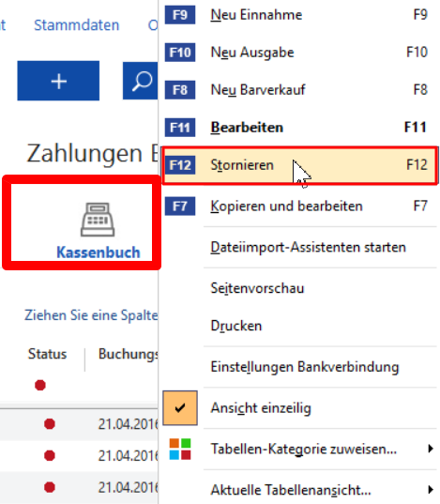The image size is (440, 504).
Task: Select Seitenvorschau from the menu
Action: point(257,288)
